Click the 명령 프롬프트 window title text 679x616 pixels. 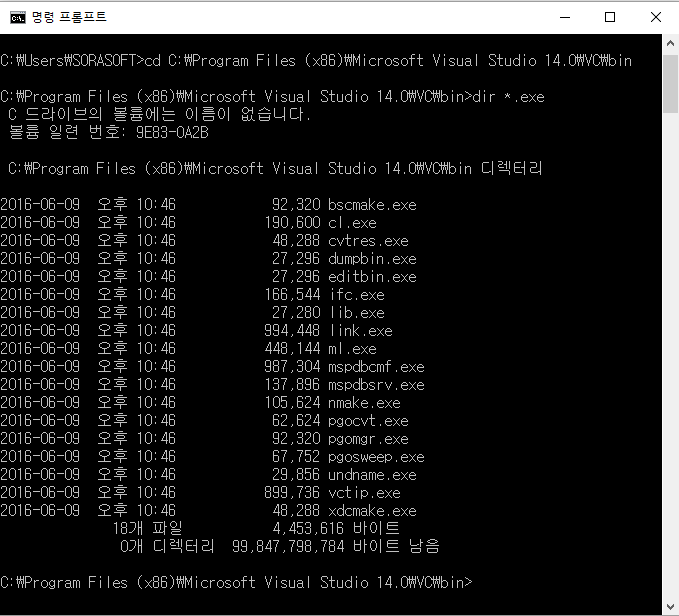(69, 17)
